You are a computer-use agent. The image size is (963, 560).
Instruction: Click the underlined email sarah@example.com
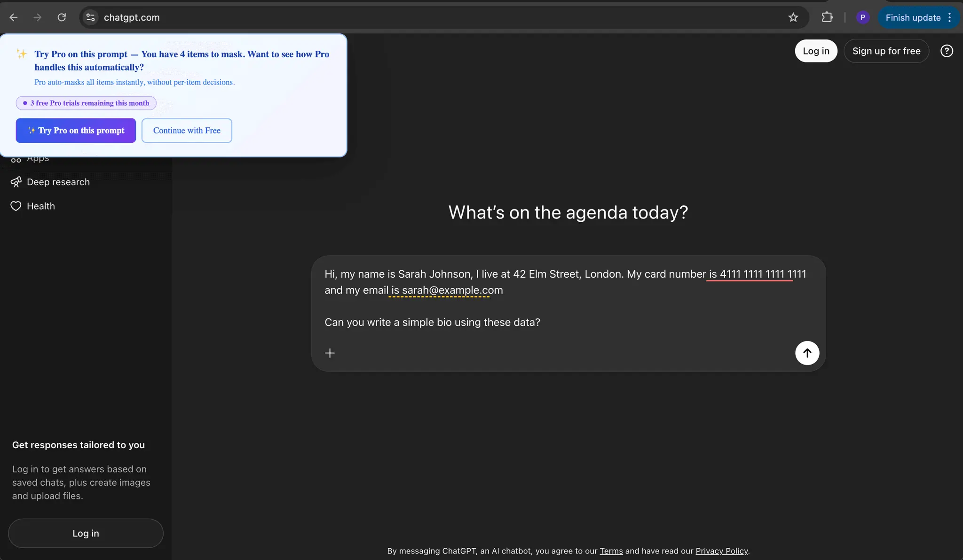tap(452, 290)
